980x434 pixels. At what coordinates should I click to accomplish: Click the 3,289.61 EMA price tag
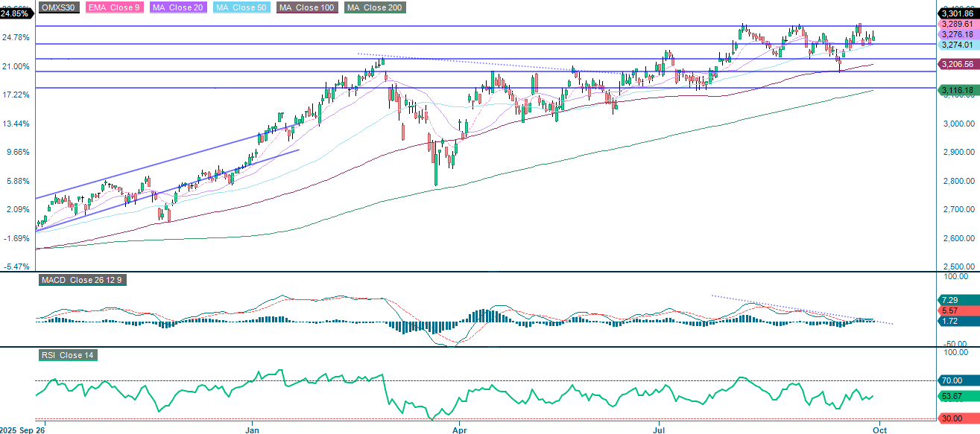958,24
